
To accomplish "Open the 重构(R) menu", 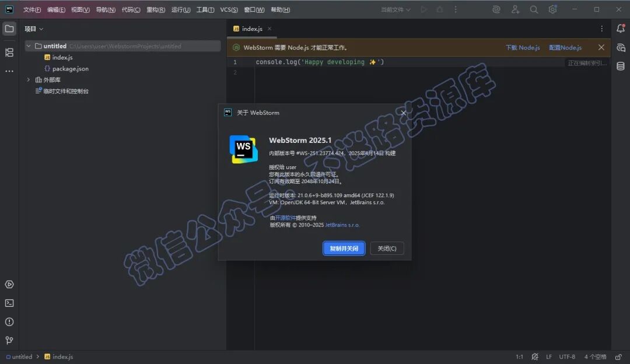I will click(x=156, y=10).
